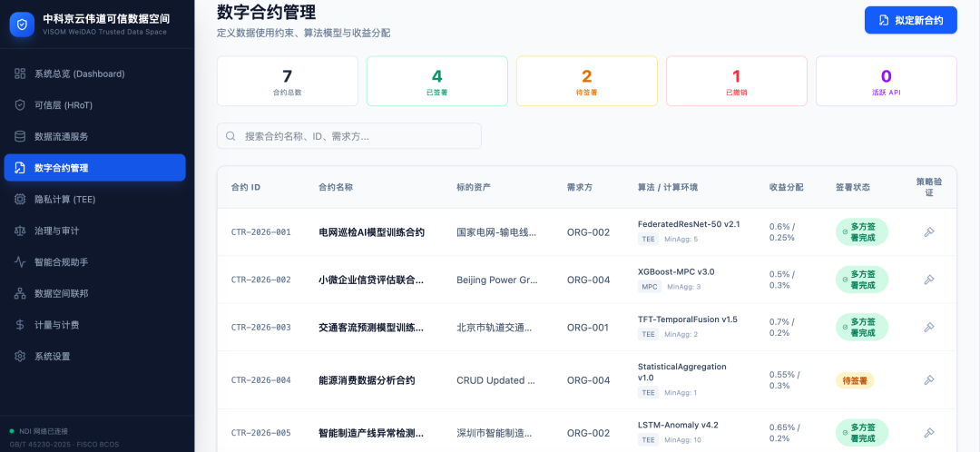Click XGBoost-MPC v3.0 algorithm text
The width and height of the screenshot is (980, 452).
click(676, 271)
